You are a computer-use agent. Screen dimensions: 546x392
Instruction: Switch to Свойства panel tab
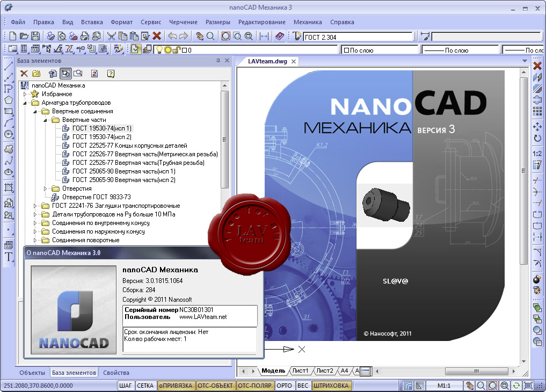tap(116, 373)
